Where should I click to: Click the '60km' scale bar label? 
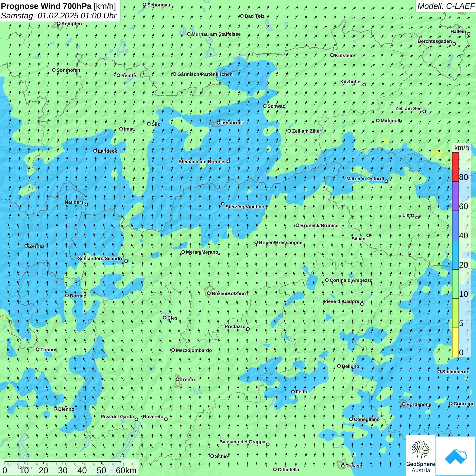click(126, 470)
